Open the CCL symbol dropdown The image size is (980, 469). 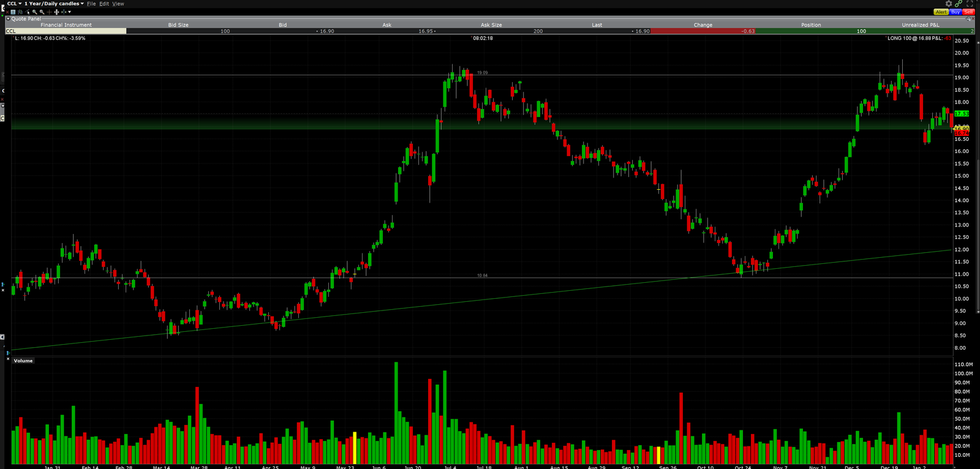coord(13,4)
